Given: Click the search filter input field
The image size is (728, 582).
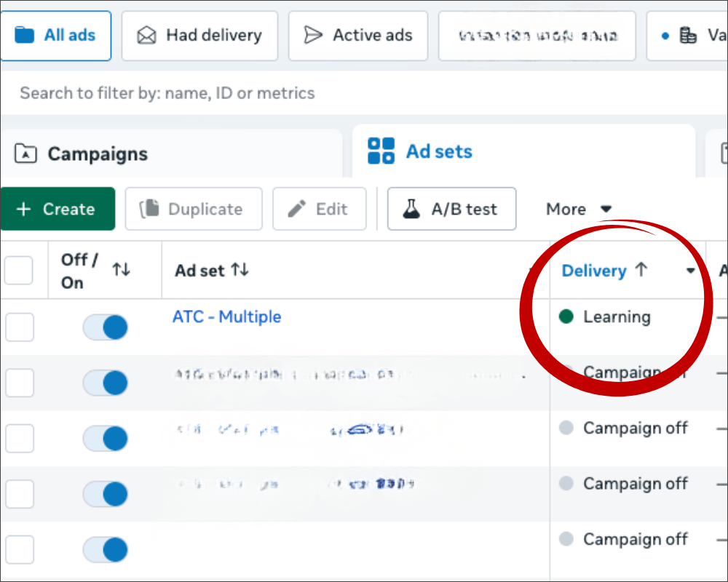Looking at the screenshot, I should click(x=364, y=93).
